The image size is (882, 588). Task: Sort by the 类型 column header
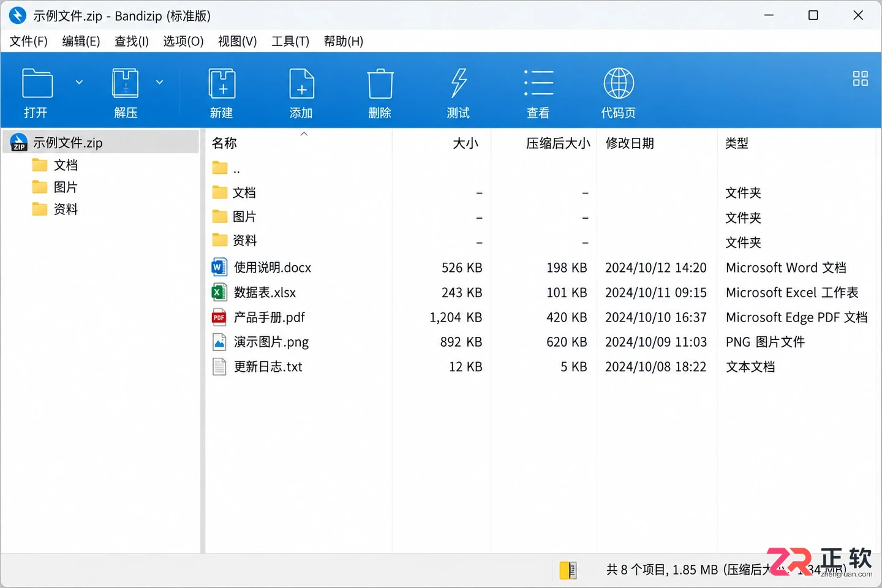pyautogui.click(x=737, y=143)
